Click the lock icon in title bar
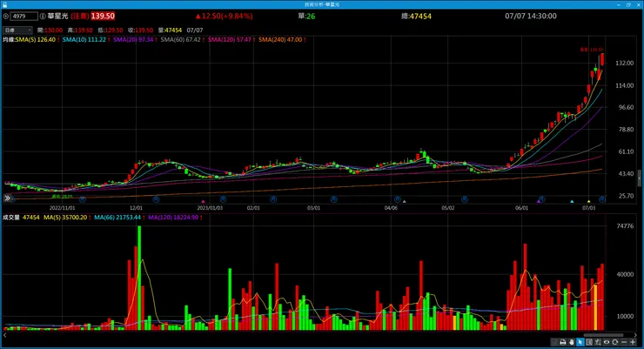The image size is (644, 349). pyautogui.click(x=4, y=4)
